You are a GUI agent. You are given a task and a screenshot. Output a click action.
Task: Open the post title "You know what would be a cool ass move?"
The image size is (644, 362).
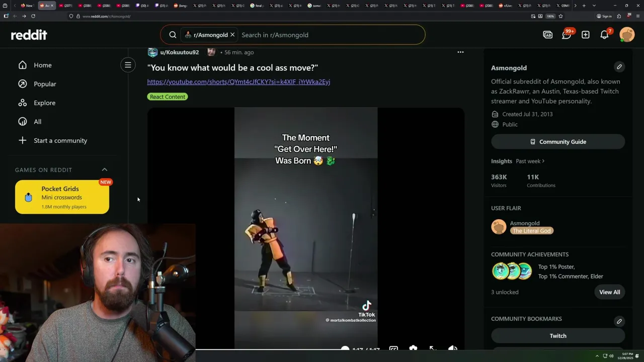(232, 67)
